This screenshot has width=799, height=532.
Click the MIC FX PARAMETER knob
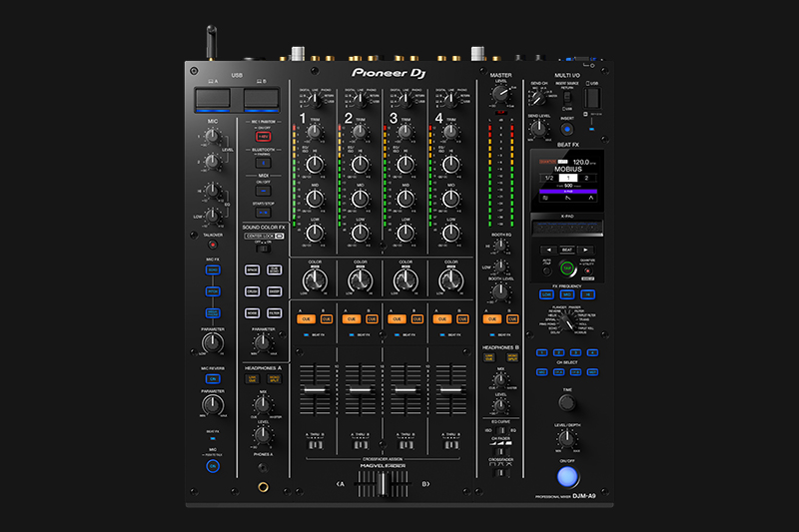coord(213,343)
